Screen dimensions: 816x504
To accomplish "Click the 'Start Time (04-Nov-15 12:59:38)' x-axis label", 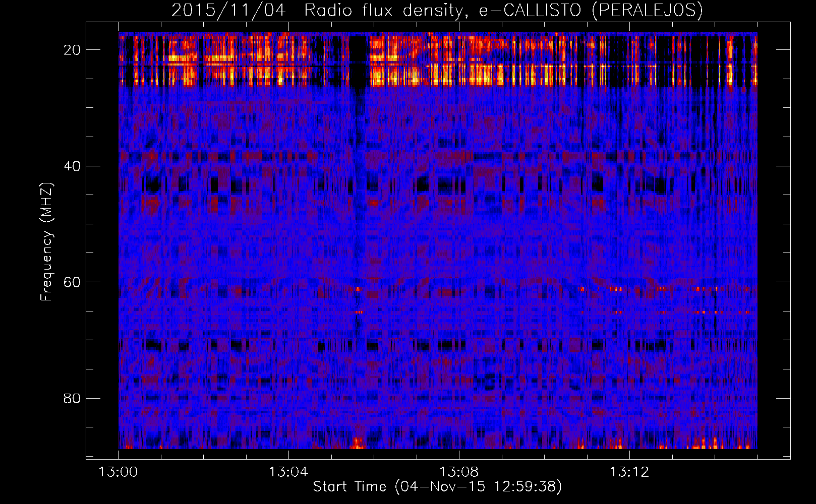I will point(437,487).
